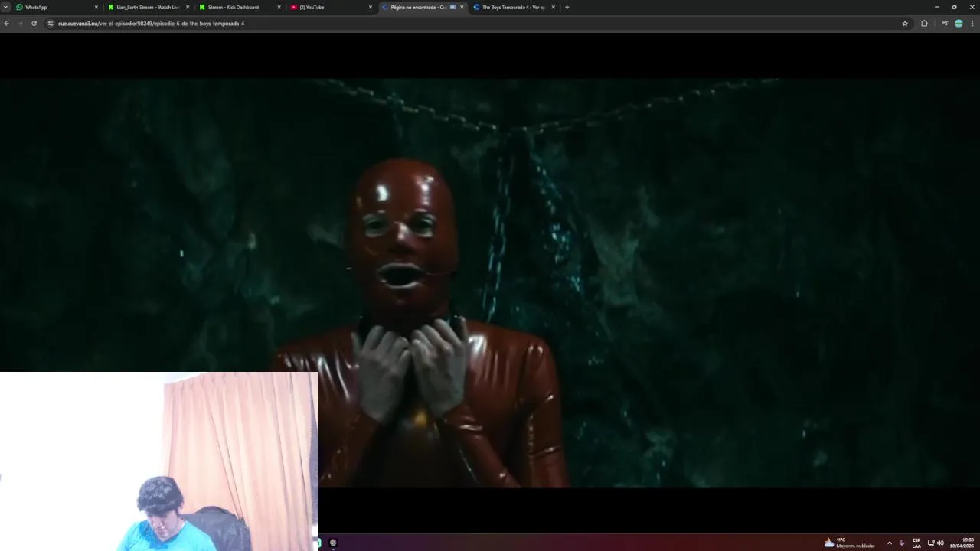Open the weather widget showing 11°C
Screen dimensions: 980x551
(x=848, y=543)
